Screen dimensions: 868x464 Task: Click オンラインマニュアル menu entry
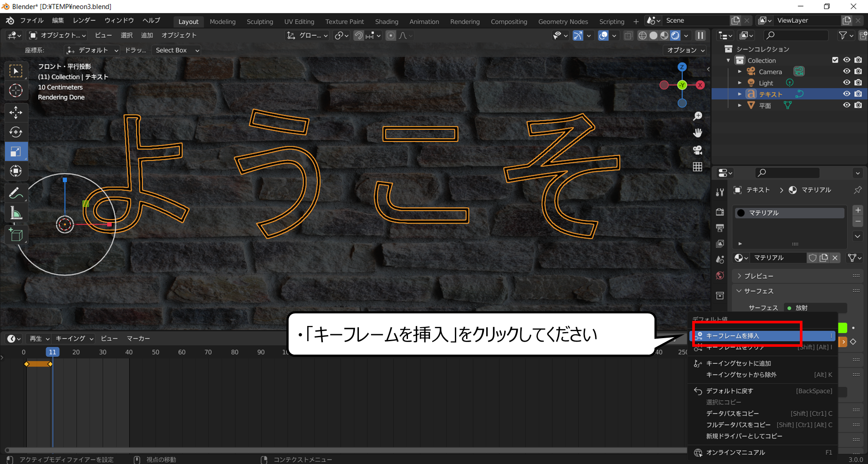(x=763, y=453)
